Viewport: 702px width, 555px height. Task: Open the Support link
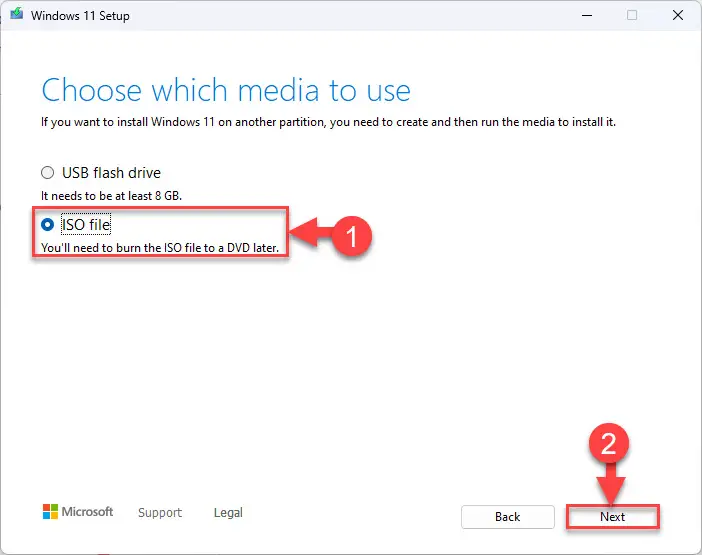tap(160, 512)
